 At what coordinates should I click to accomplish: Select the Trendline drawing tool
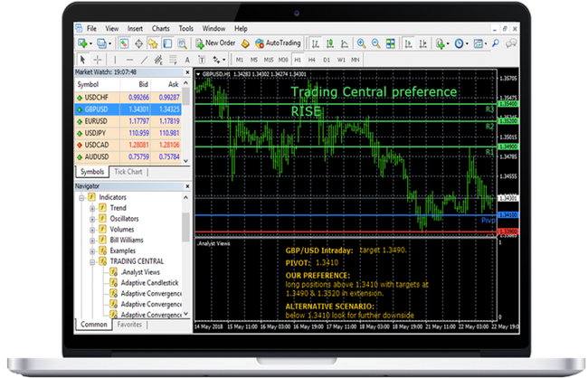(144, 60)
